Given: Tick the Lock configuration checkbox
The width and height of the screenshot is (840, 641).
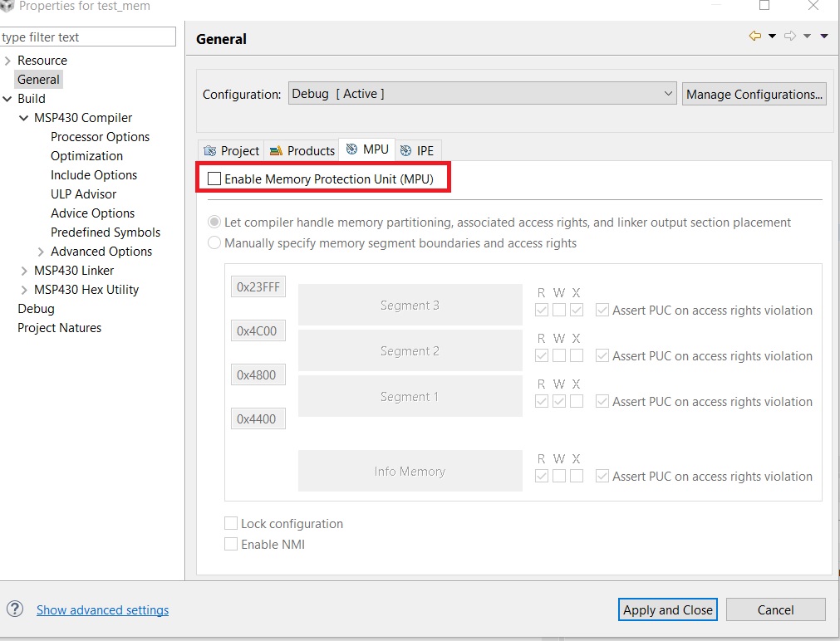Looking at the screenshot, I should (231, 524).
